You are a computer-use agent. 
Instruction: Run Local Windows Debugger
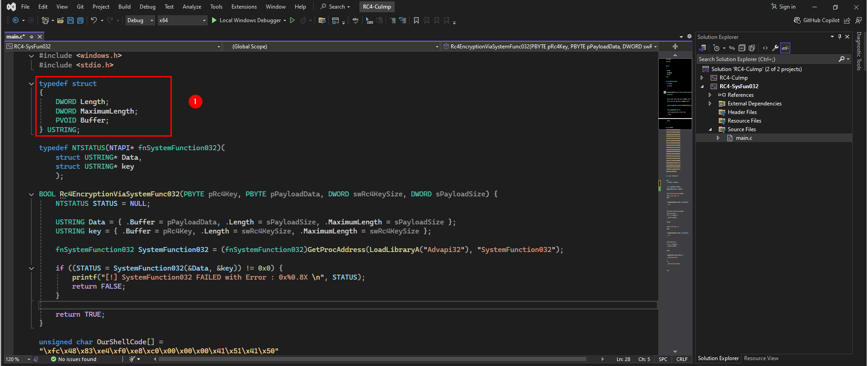click(246, 20)
